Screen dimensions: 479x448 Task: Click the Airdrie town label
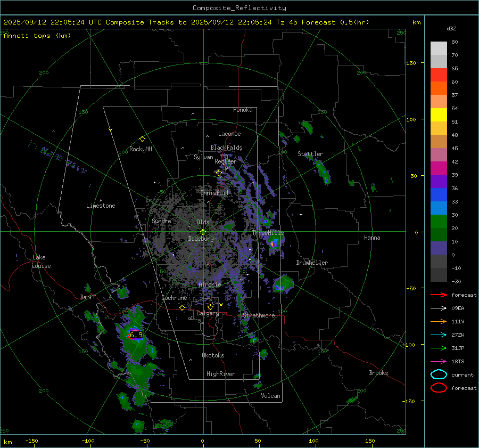210,284
